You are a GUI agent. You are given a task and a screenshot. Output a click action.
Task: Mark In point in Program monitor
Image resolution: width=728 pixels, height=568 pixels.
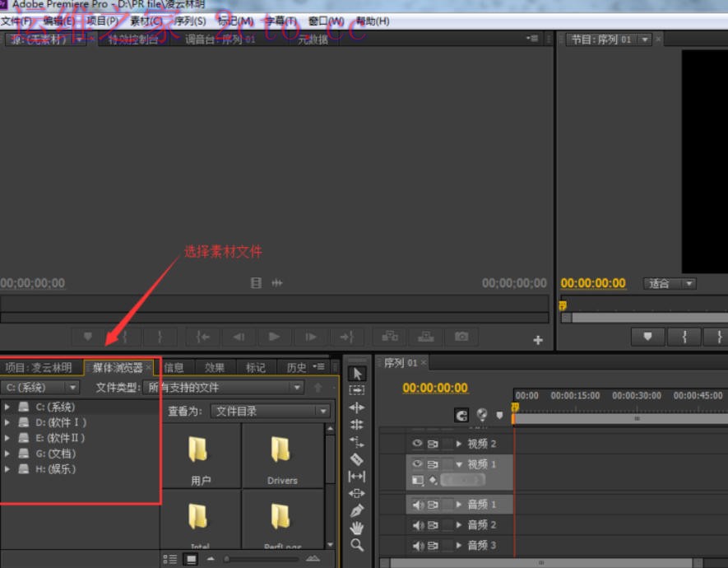pyautogui.click(x=684, y=336)
